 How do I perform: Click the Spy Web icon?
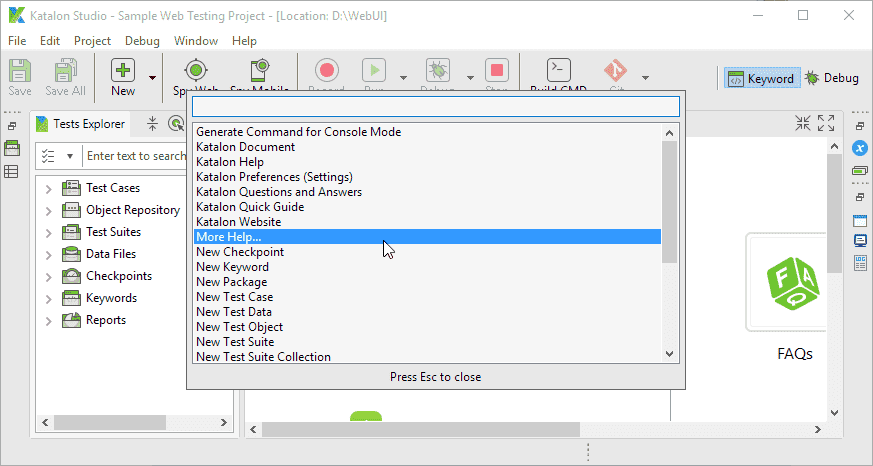click(x=195, y=72)
